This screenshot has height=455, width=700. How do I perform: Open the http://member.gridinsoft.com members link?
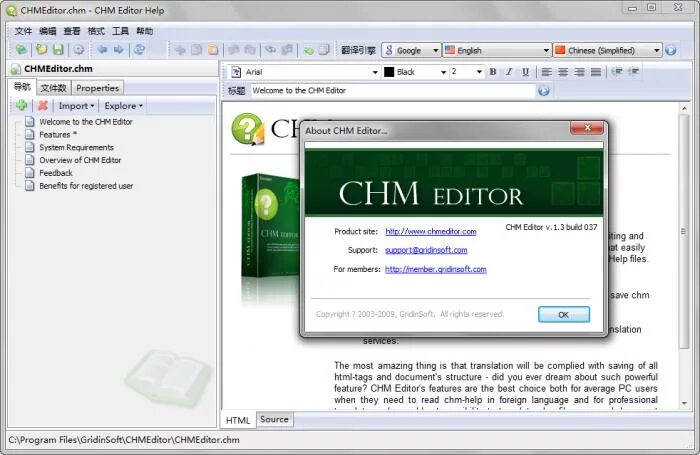pos(436,269)
